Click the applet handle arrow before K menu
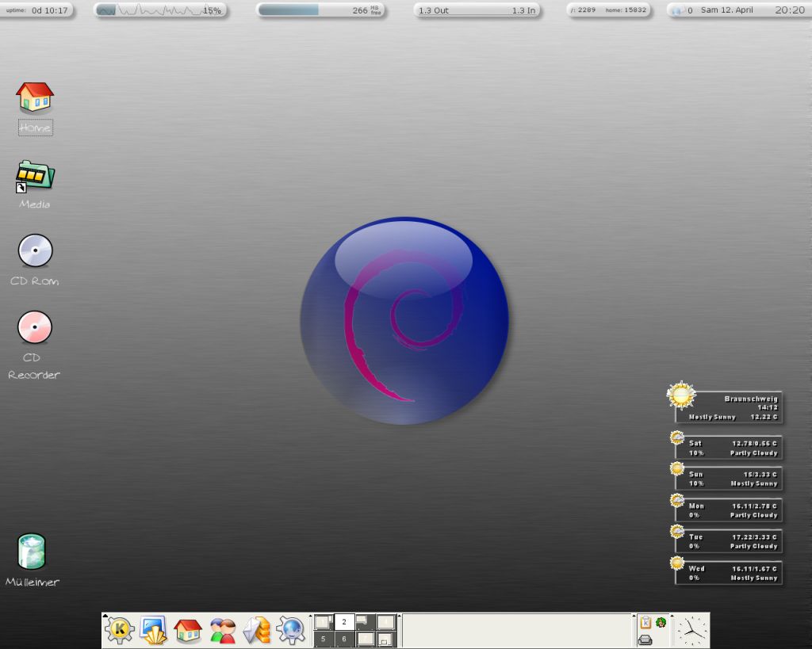 coord(105,616)
